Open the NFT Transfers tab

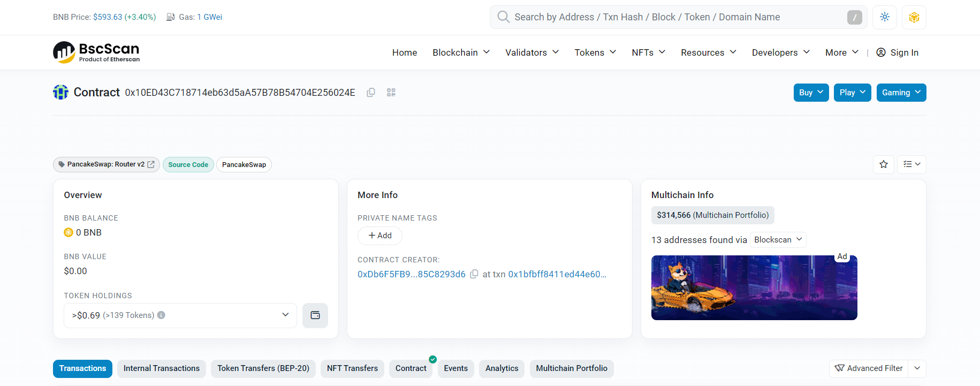click(x=352, y=368)
